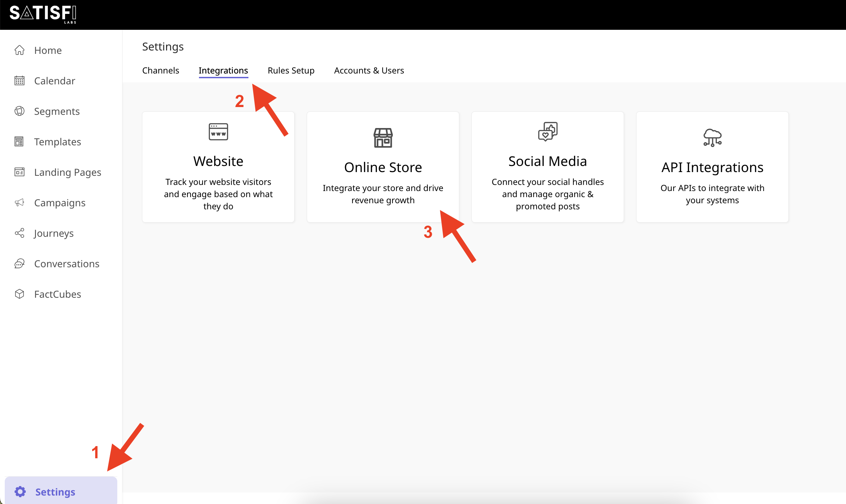Viewport: 846px width, 504px height.
Task: Click the Landing Pages icon
Action: 19,172
